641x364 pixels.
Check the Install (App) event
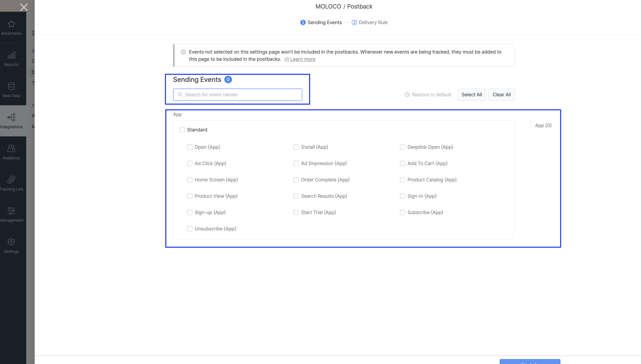click(296, 147)
